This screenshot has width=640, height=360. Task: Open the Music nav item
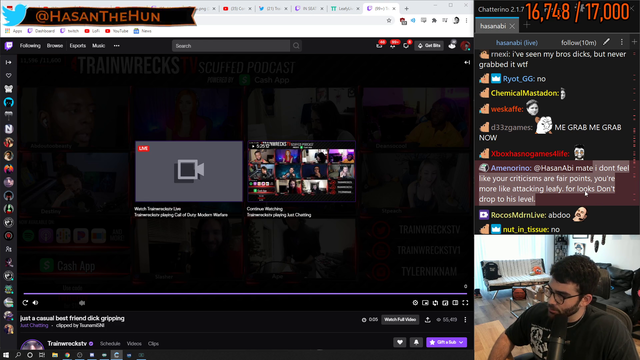tap(98, 46)
